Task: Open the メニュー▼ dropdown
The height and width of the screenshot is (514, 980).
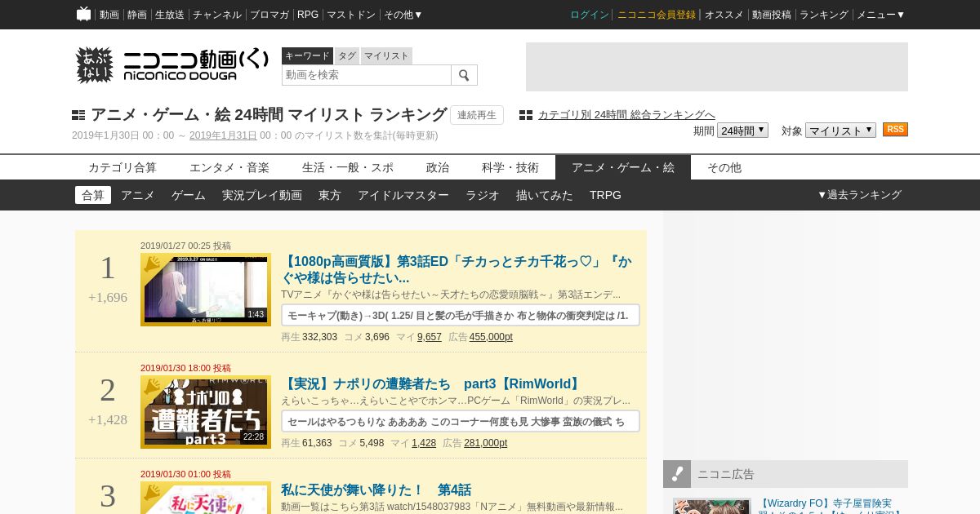Action: (x=880, y=15)
